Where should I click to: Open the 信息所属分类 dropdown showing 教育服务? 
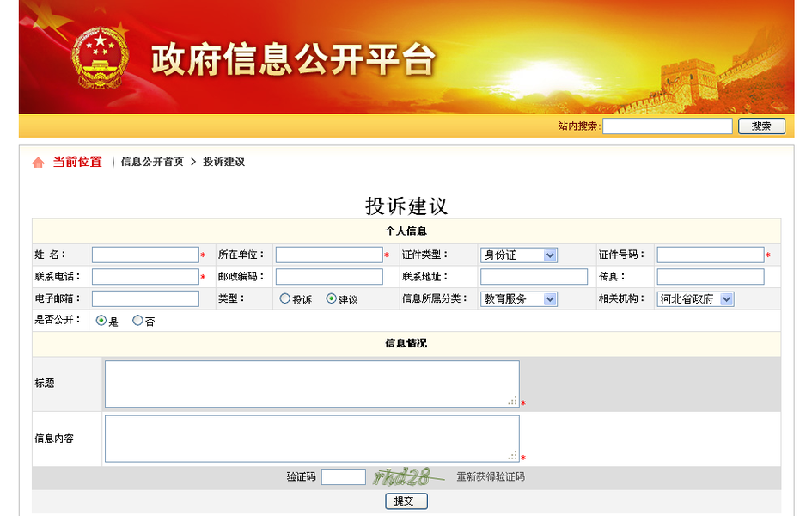pyautogui.click(x=519, y=298)
